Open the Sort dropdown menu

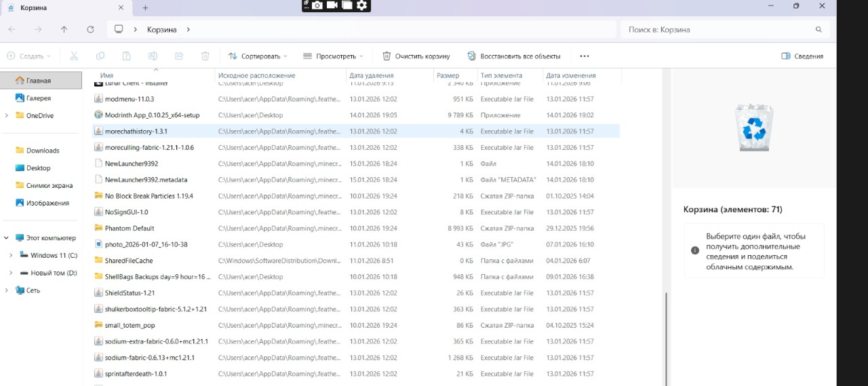[x=258, y=56]
